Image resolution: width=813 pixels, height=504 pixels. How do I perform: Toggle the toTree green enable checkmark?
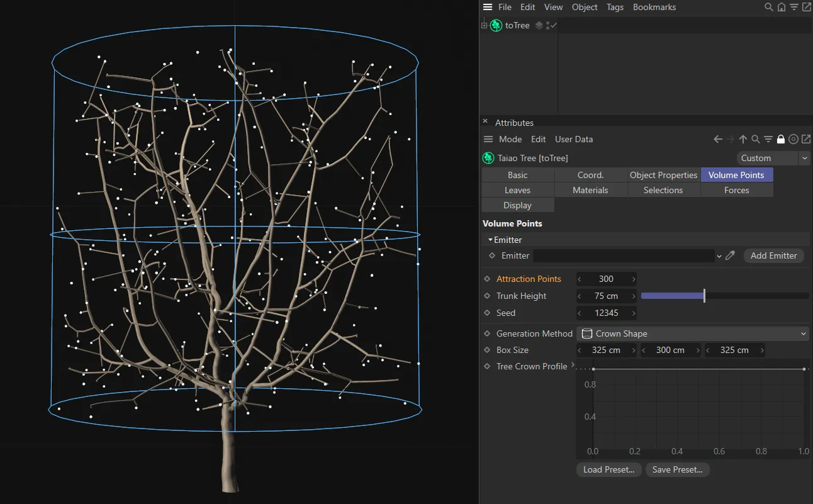pyautogui.click(x=554, y=25)
